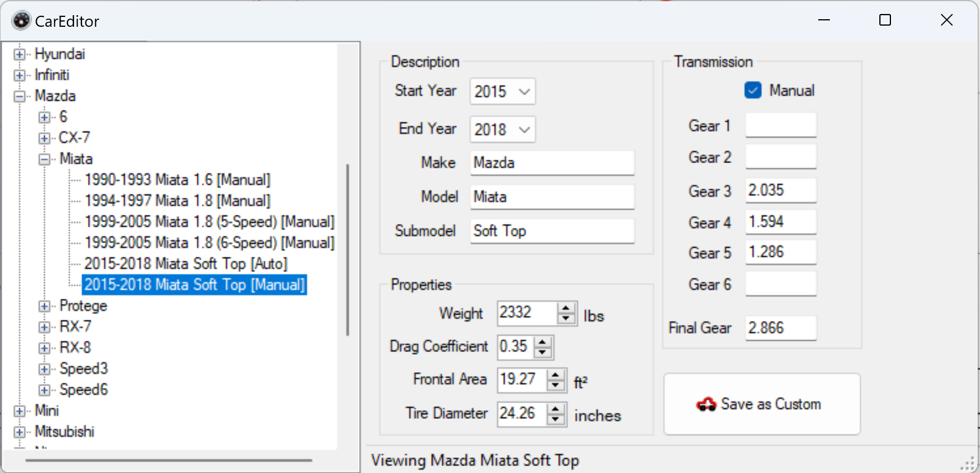Viewport: 980px width, 473px height.
Task: Click the Frontal Area value field
Action: coord(522,380)
